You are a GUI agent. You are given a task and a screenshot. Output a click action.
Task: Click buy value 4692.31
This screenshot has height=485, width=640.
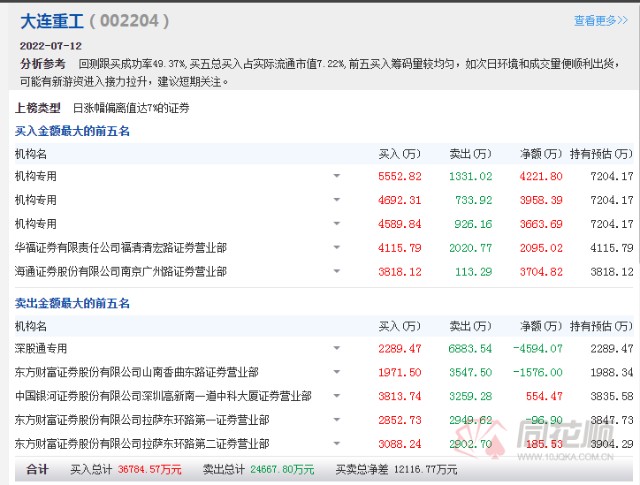(400, 200)
